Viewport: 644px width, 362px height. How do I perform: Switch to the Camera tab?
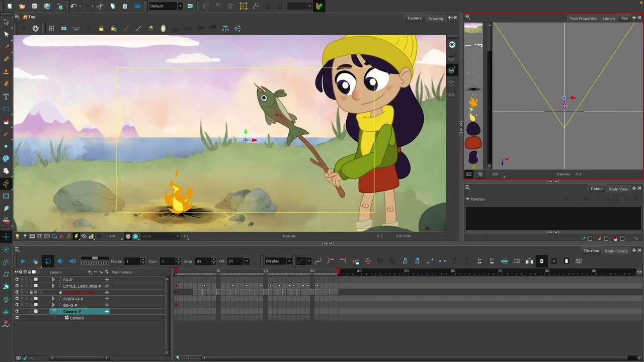[415, 18]
